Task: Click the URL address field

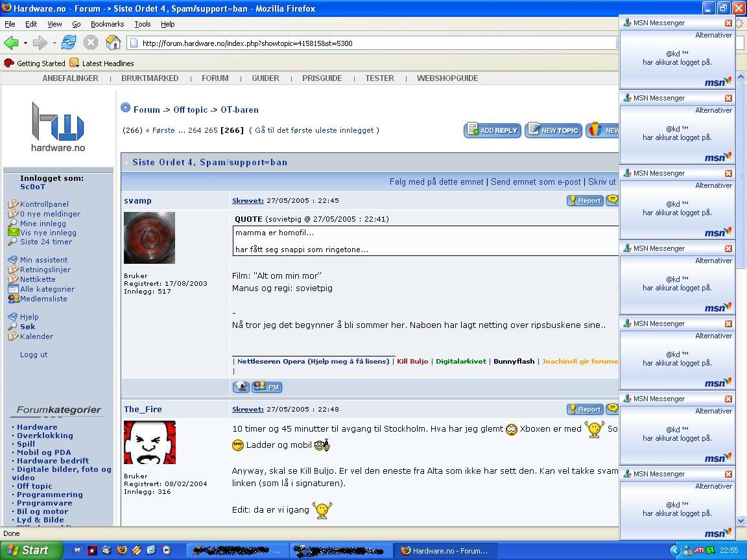Action: tap(372, 43)
